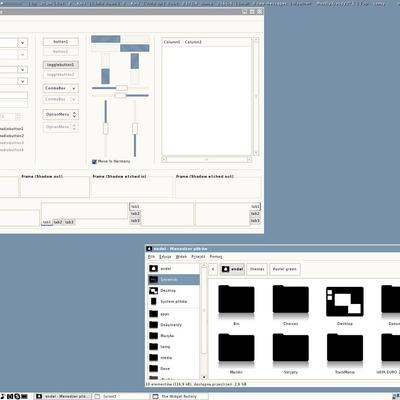400x400 pixels.
Task: Click the greyed-out radiobutton3 label
Action: tap(11, 143)
